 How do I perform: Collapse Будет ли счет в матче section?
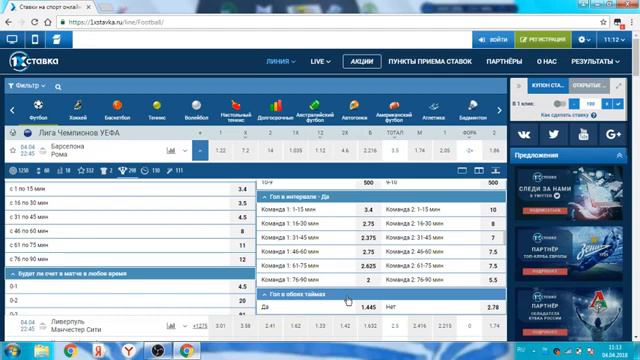click(x=13, y=274)
